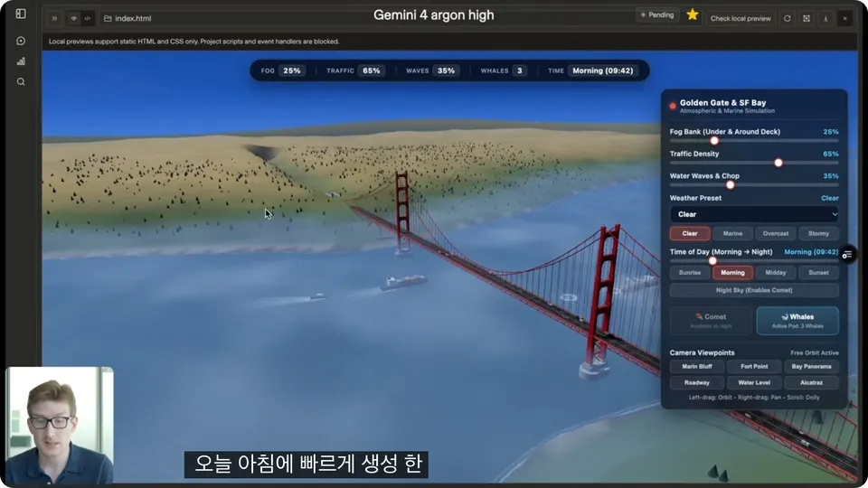Select Midday time of day
868x488 pixels.
pos(776,273)
